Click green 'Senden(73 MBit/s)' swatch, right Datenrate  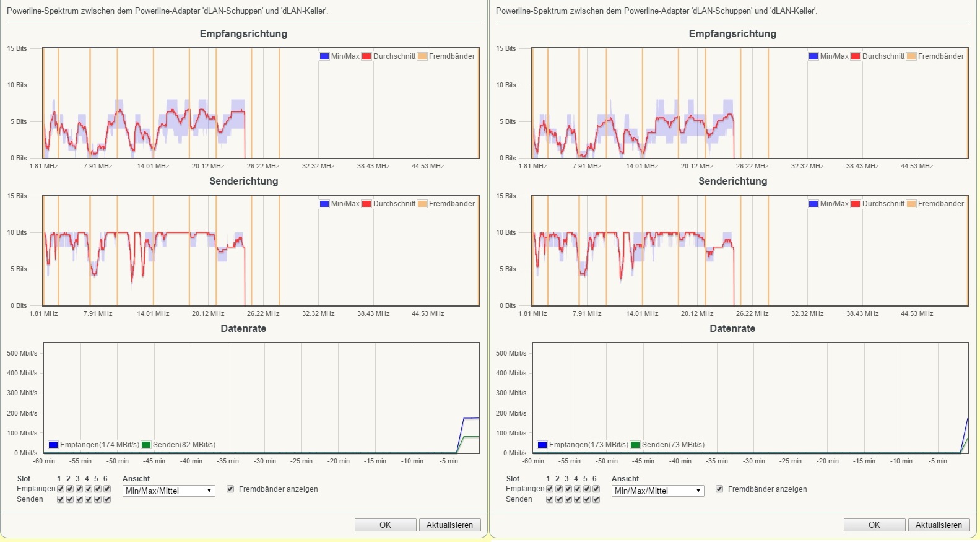tap(635, 445)
